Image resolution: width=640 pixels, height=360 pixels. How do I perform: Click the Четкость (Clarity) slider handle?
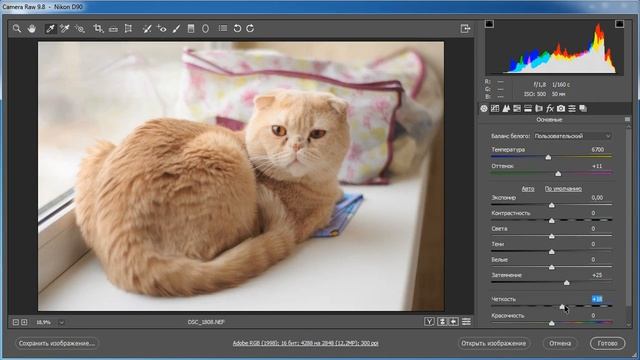coord(562,307)
